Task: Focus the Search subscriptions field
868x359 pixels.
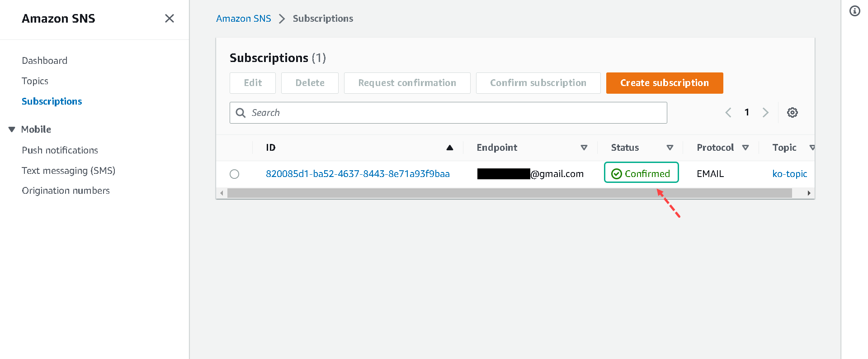Action: (457, 113)
